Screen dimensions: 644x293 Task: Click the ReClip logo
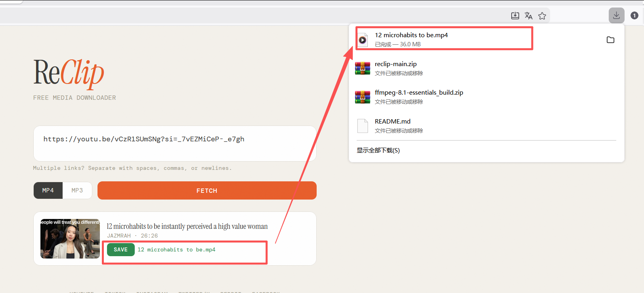pos(69,73)
